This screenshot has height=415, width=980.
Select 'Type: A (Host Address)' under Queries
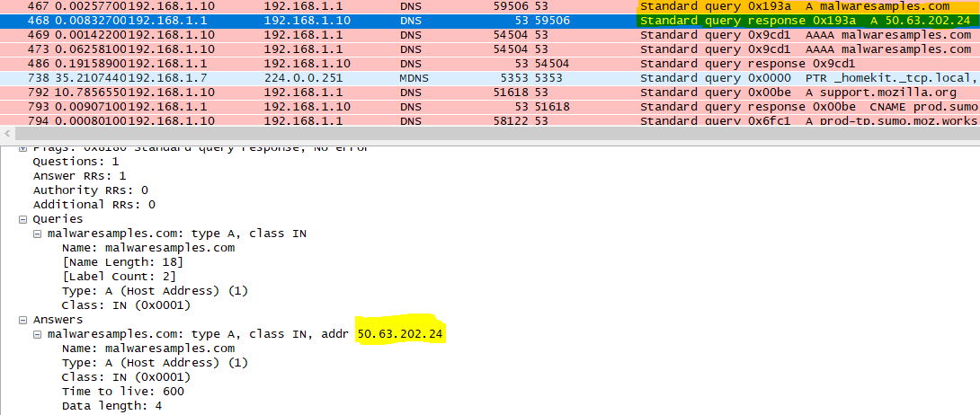[155, 291]
